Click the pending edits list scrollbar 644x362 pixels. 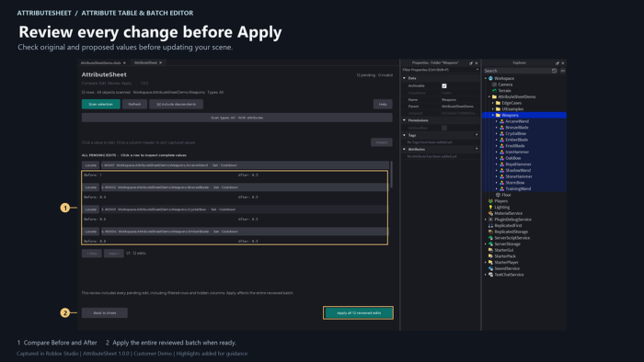(x=391, y=175)
